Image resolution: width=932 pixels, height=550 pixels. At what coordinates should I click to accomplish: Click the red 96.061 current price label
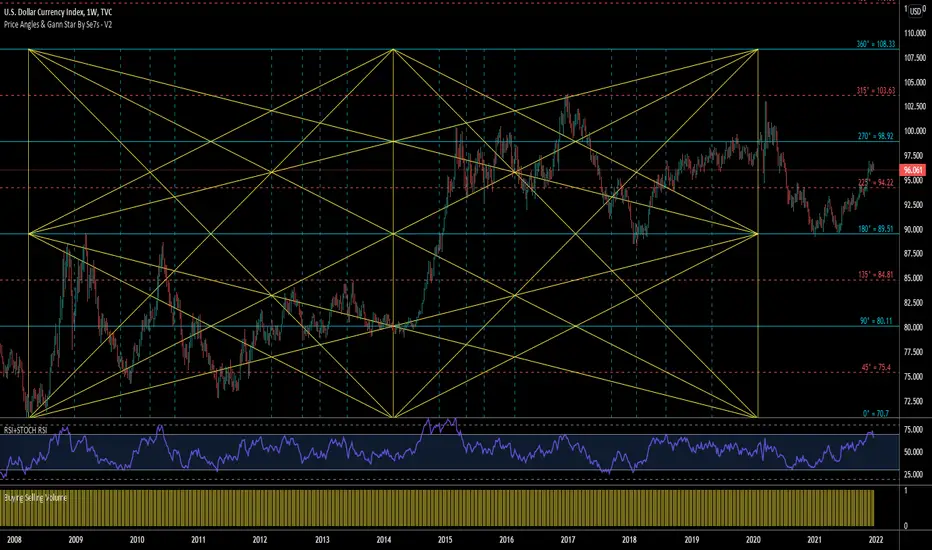point(913,170)
